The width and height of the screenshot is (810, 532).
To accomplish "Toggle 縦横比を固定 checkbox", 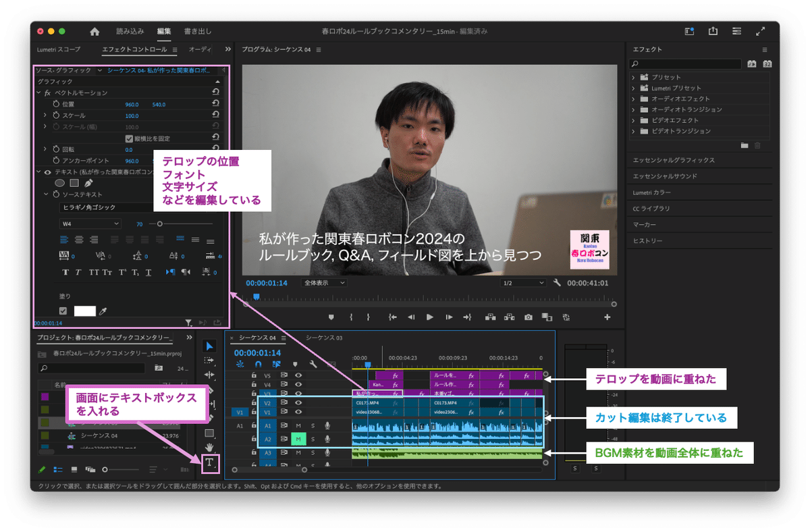I will pyautogui.click(x=129, y=138).
